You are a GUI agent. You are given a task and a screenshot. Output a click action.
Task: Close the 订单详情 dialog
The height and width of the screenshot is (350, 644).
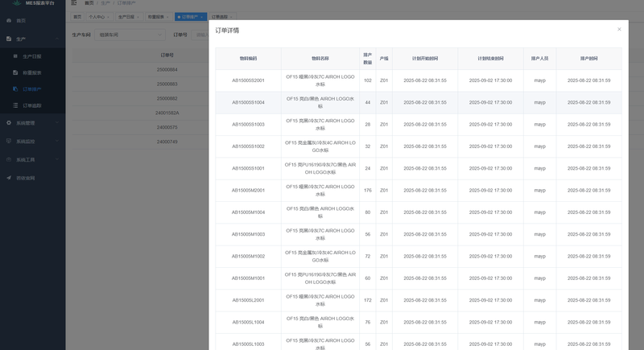(x=619, y=29)
